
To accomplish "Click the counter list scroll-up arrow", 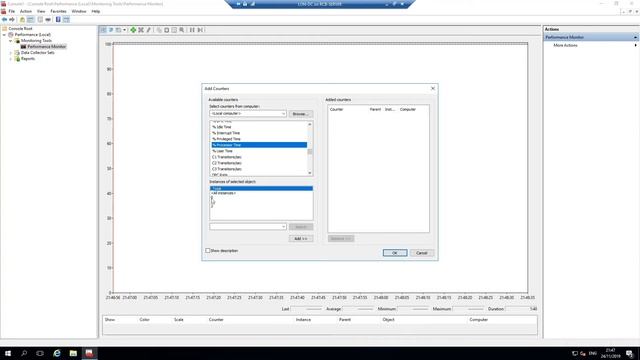I will point(310,124).
